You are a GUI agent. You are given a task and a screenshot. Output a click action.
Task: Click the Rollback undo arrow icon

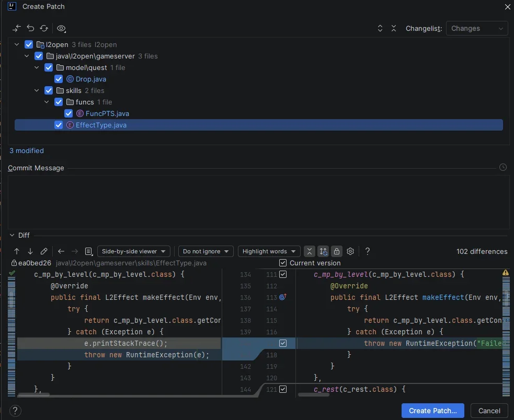[30, 29]
